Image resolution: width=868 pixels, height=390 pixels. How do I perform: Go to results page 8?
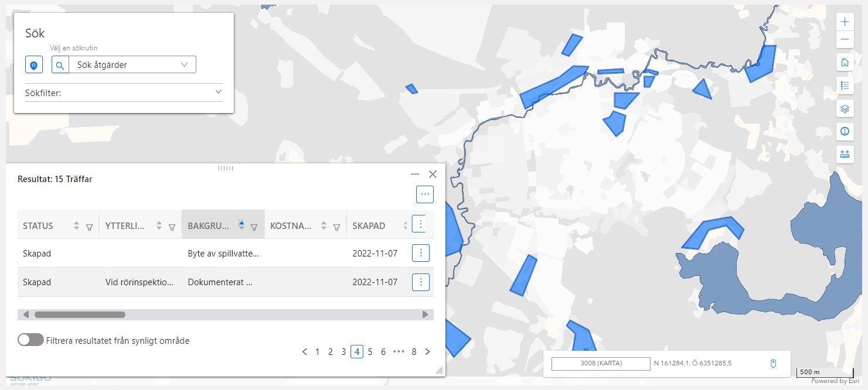414,352
